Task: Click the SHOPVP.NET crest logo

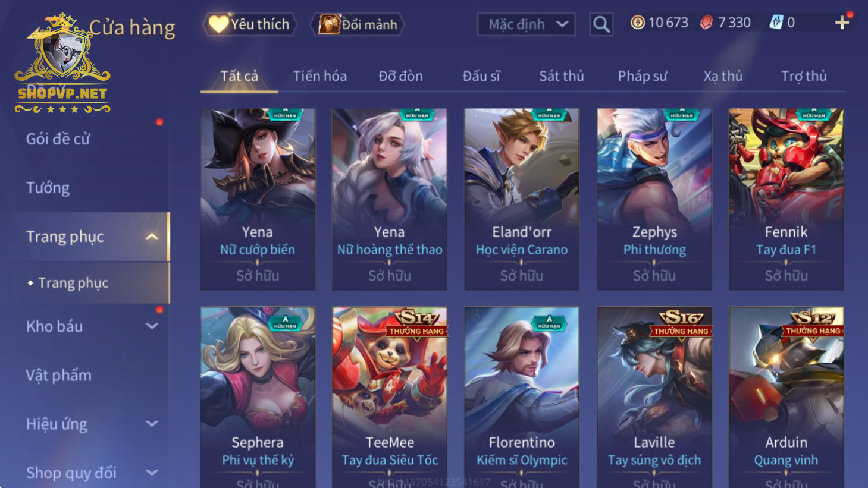Action: 62,64
